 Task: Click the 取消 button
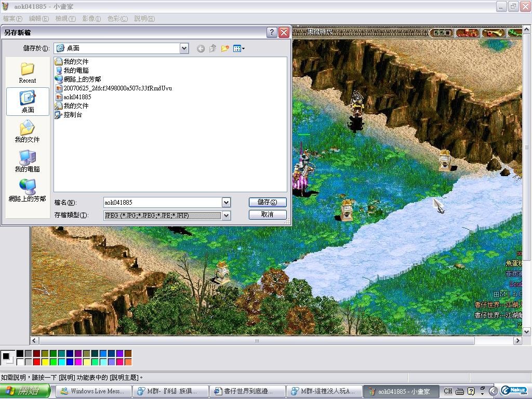point(268,215)
